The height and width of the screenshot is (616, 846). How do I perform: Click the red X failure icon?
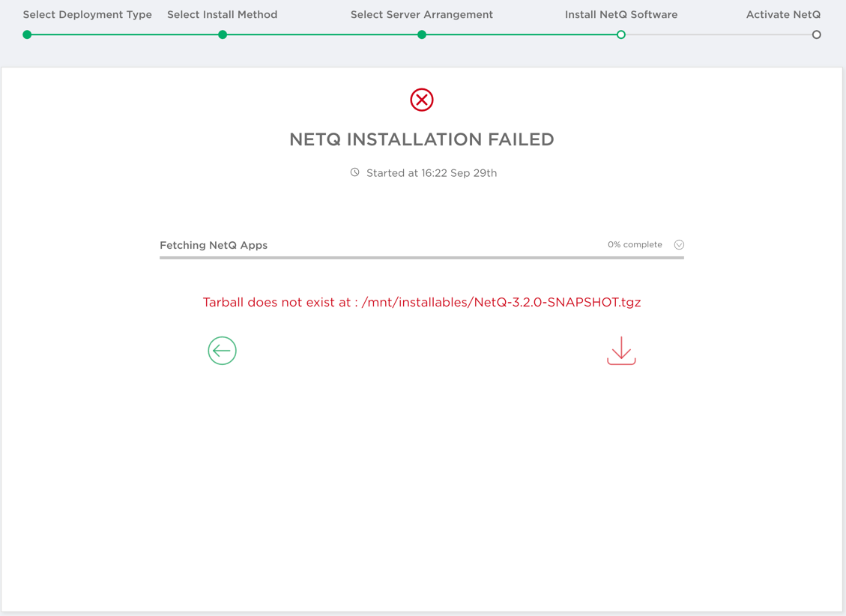pyautogui.click(x=422, y=100)
